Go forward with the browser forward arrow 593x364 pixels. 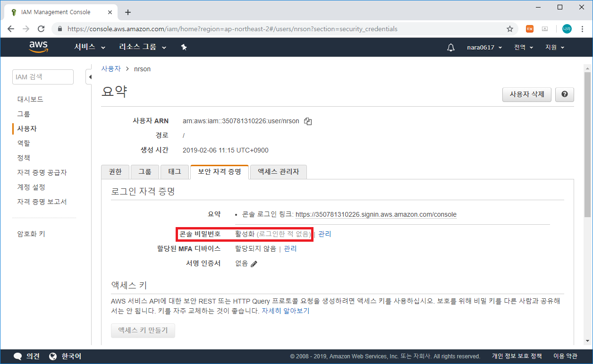[26, 29]
